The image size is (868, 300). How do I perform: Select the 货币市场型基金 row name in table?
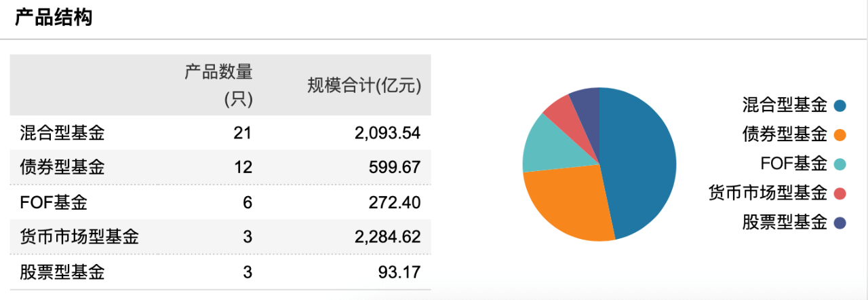pos(80,237)
